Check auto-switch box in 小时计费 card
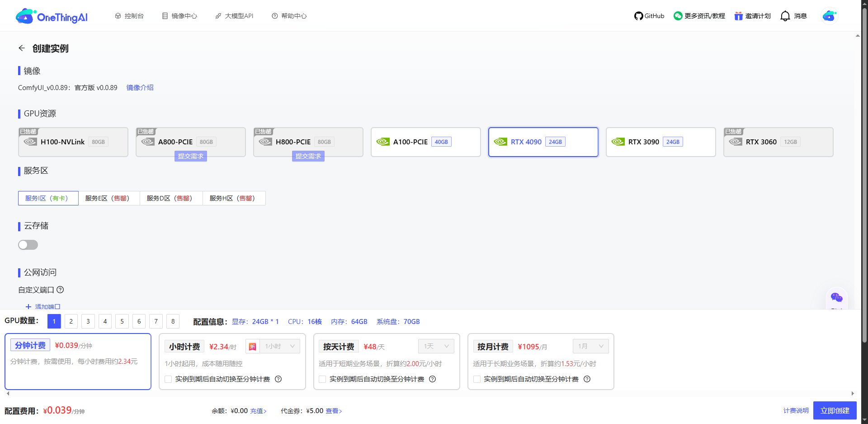868x424 pixels. (x=168, y=379)
